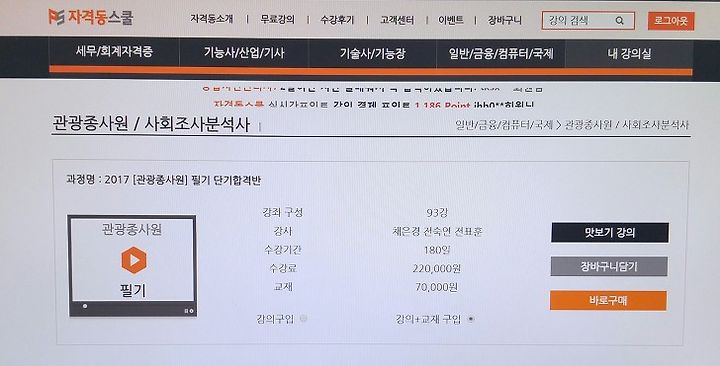Click the breadcrumb 관광종사원 / 사회조사분석사

627,125
